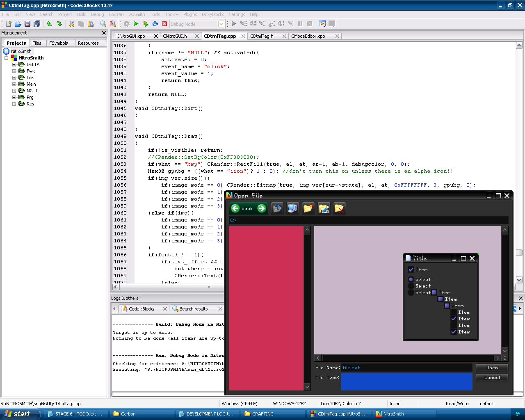Click the delete folder icon in Open File dialog
This screenshot has width=525, height=420.
[x=339, y=208]
